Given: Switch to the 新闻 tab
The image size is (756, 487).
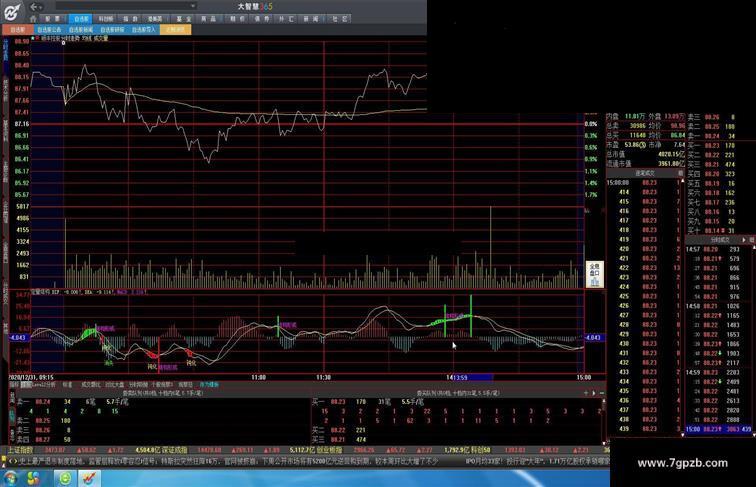Looking at the screenshot, I should click(311, 19).
